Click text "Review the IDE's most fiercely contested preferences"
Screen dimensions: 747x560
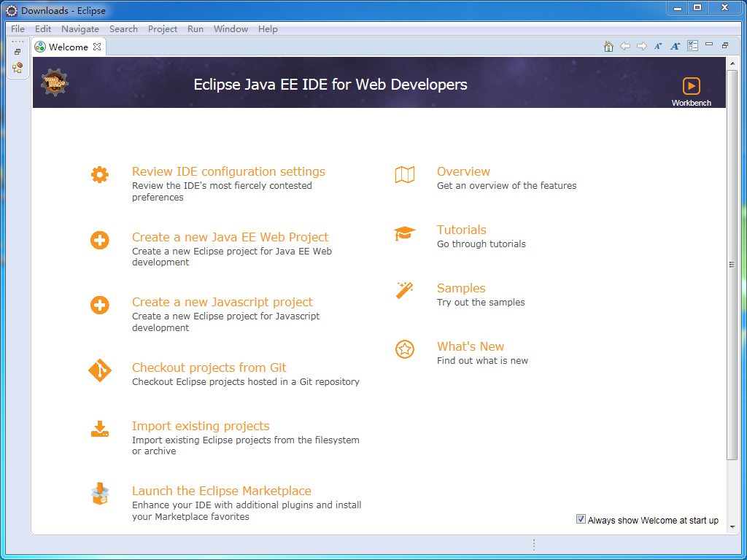(222, 192)
